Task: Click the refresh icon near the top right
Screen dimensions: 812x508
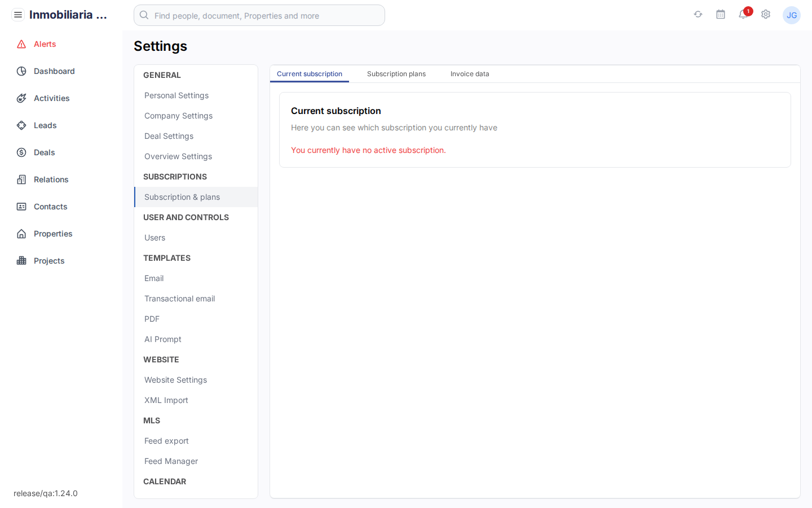Action: (698, 14)
